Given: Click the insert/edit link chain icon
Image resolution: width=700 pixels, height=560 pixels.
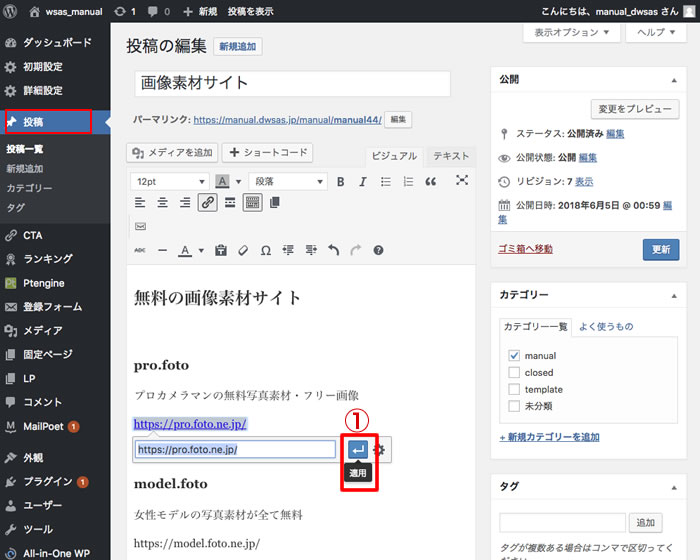Looking at the screenshot, I should coord(208,203).
